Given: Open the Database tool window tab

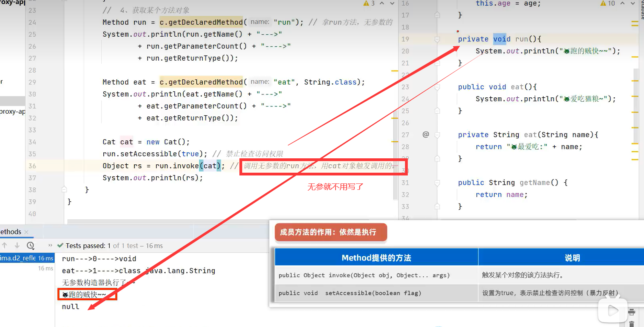Looking at the screenshot, I should click(642, 10).
